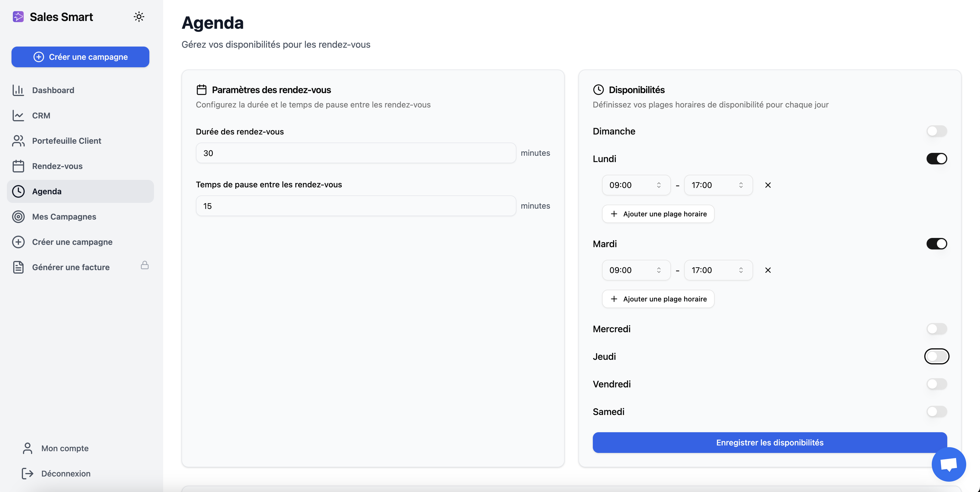Click Durée des rendez-vous input field

coord(355,153)
